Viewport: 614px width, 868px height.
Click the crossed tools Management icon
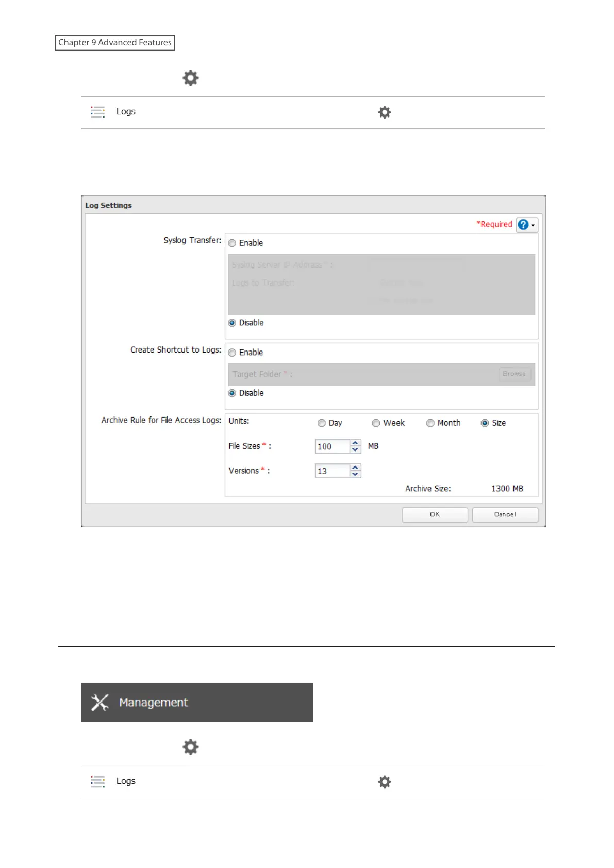point(99,703)
